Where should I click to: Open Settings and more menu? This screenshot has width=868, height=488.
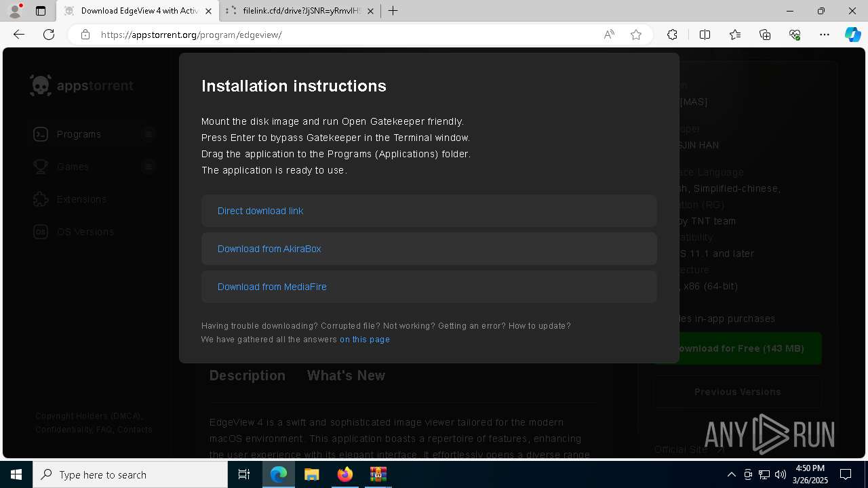pyautogui.click(x=825, y=35)
